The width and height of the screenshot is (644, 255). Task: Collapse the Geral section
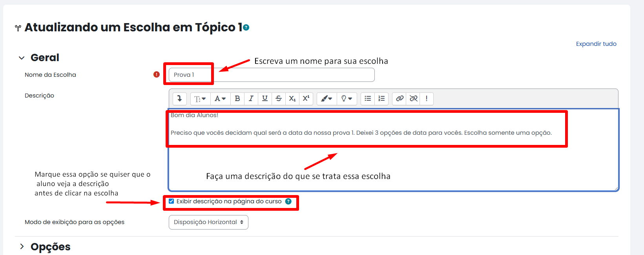click(22, 58)
